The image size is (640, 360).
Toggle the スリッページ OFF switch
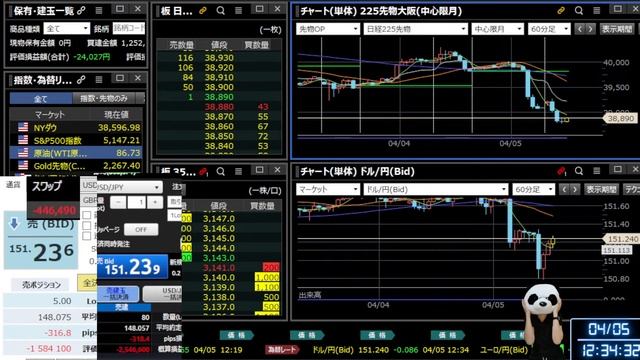141,229
